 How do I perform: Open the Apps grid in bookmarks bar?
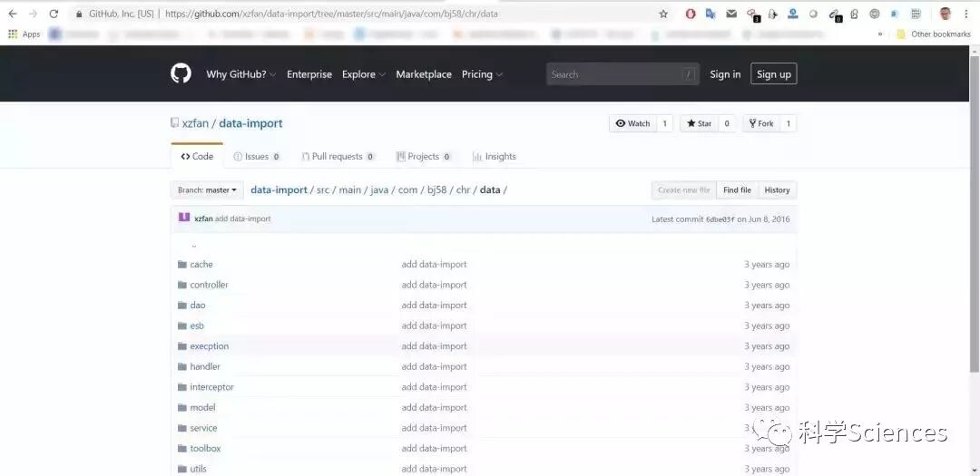(24, 34)
